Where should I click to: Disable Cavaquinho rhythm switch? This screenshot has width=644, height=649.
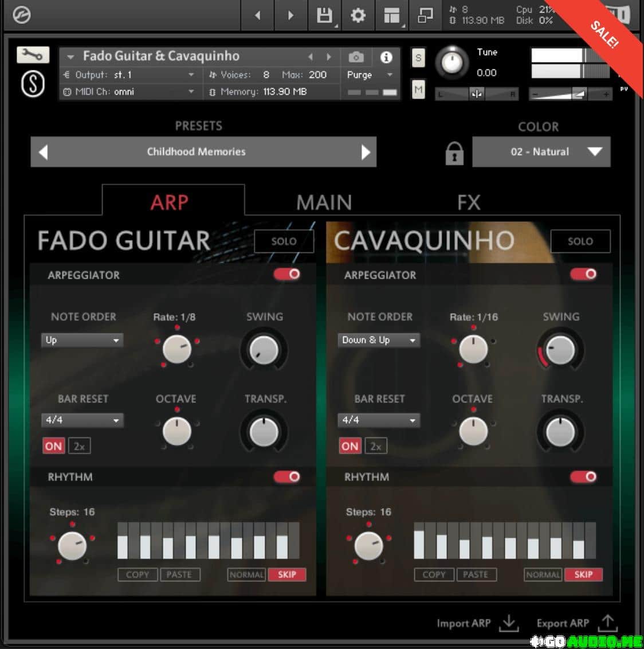(583, 477)
